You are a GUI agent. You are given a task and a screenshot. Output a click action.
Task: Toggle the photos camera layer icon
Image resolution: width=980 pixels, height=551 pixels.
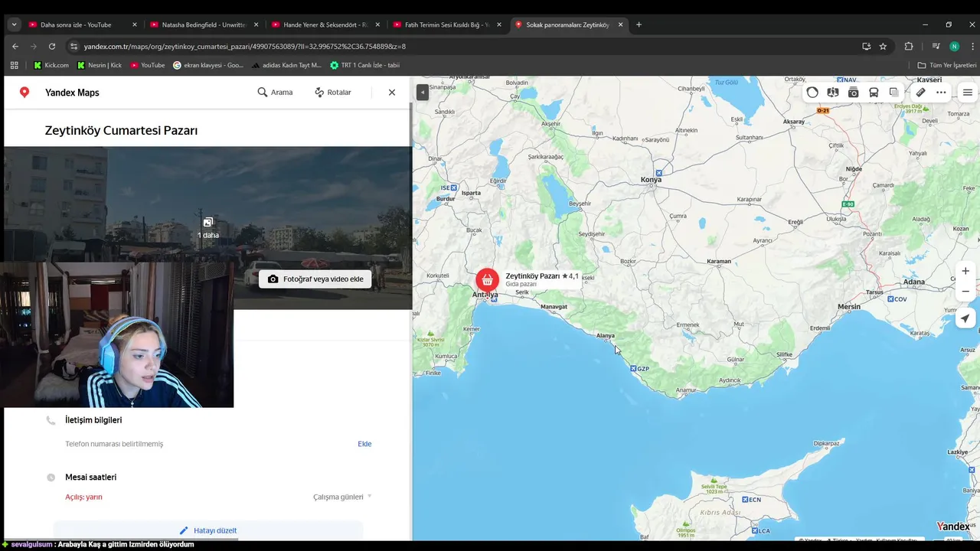(x=853, y=93)
